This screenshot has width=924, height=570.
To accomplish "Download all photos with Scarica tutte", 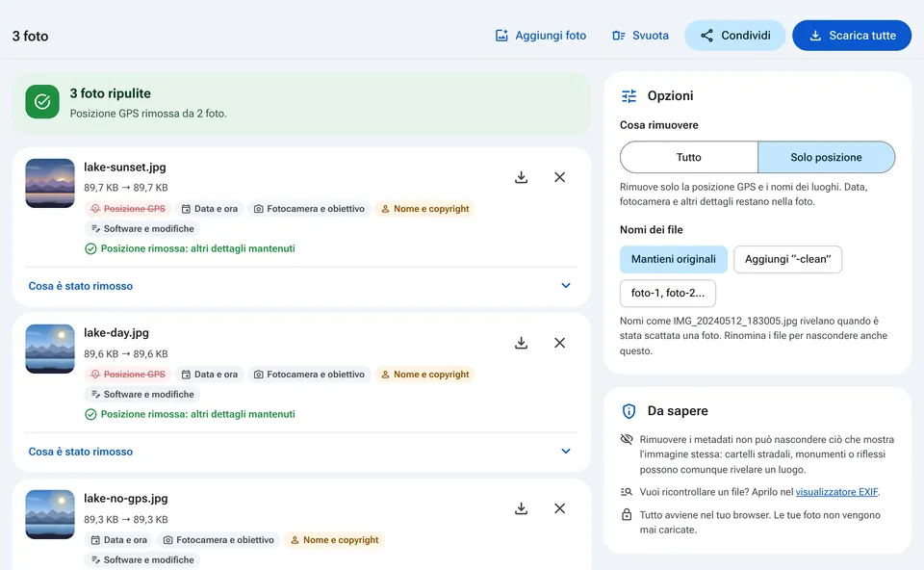I will coord(852,36).
